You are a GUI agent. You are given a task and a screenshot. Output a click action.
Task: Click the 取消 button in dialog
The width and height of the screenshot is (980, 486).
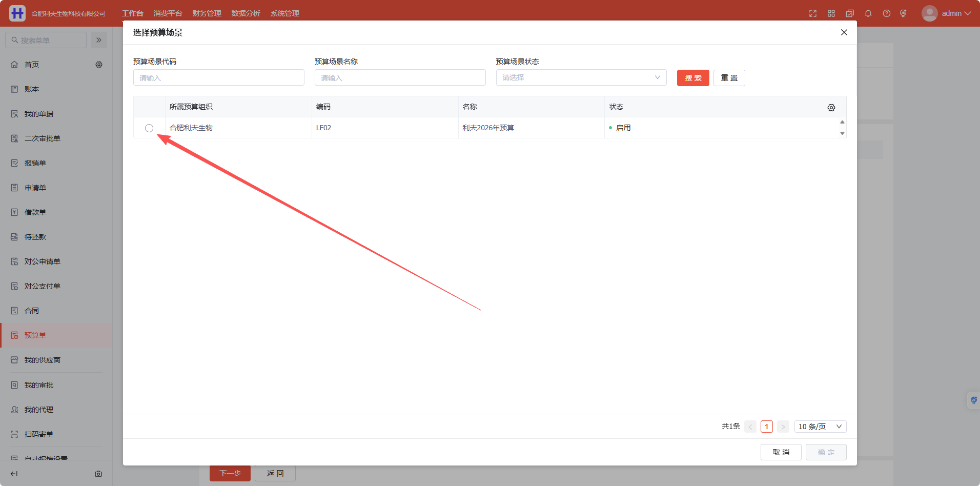pos(781,452)
